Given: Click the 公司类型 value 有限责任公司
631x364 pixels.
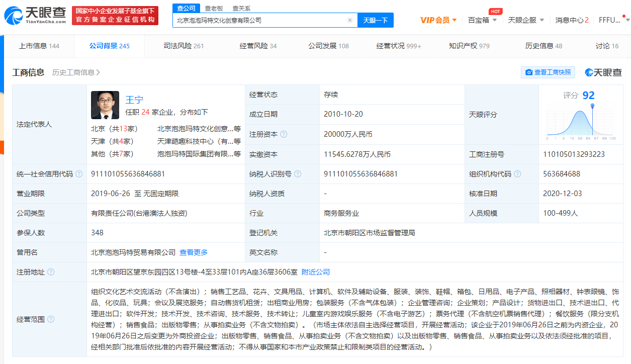Looking at the screenshot, I should [x=139, y=213].
